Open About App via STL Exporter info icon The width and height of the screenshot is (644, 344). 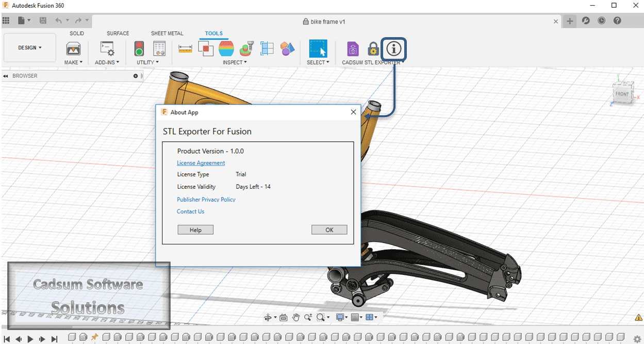coord(393,49)
